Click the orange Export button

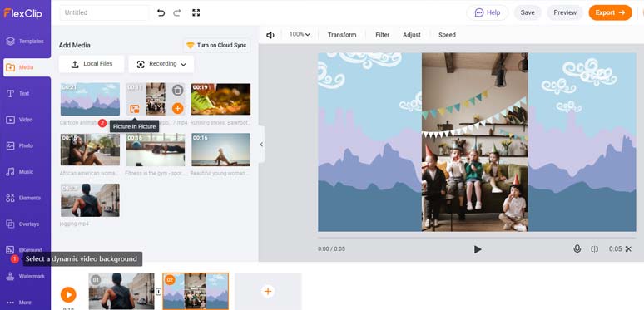610,12
